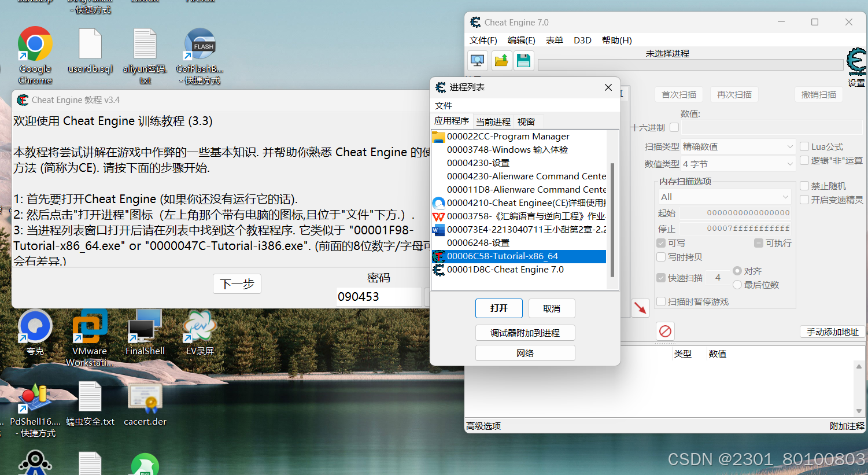868x475 pixels.
Task: Close the 进程列表 dialog
Action: click(x=608, y=87)
